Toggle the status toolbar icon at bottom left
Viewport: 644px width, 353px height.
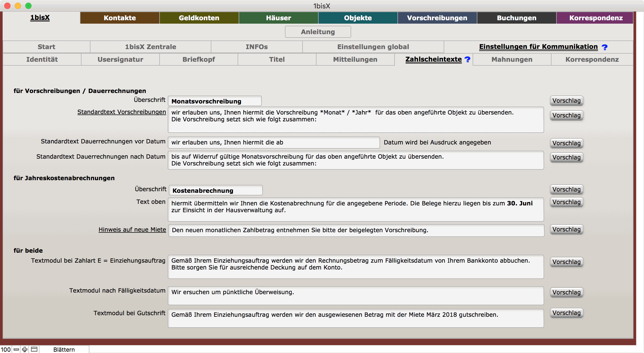tap(34, 349)
